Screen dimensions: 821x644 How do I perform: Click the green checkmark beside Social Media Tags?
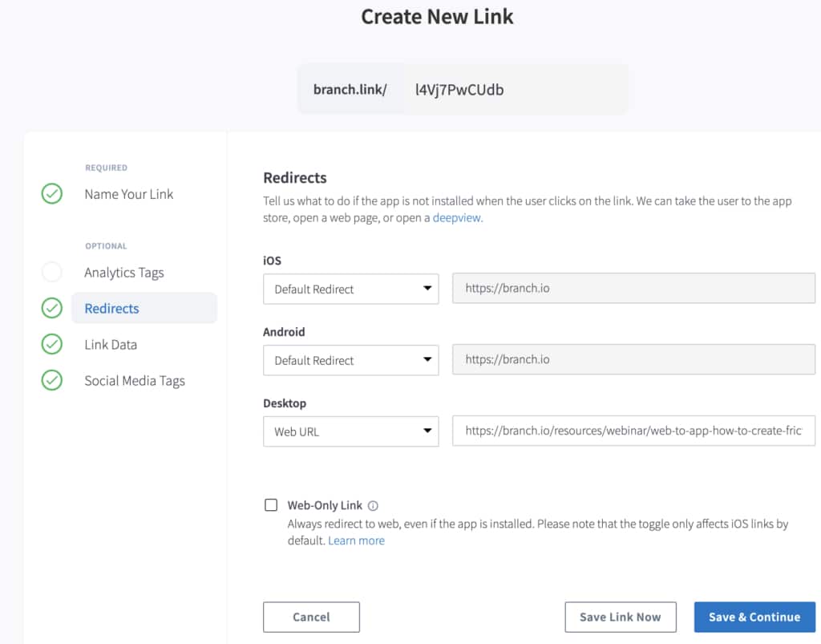tap(51, 380)
